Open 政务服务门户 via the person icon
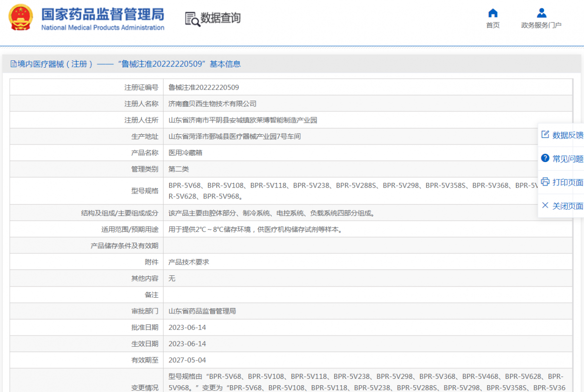 [x=541, y=13]
